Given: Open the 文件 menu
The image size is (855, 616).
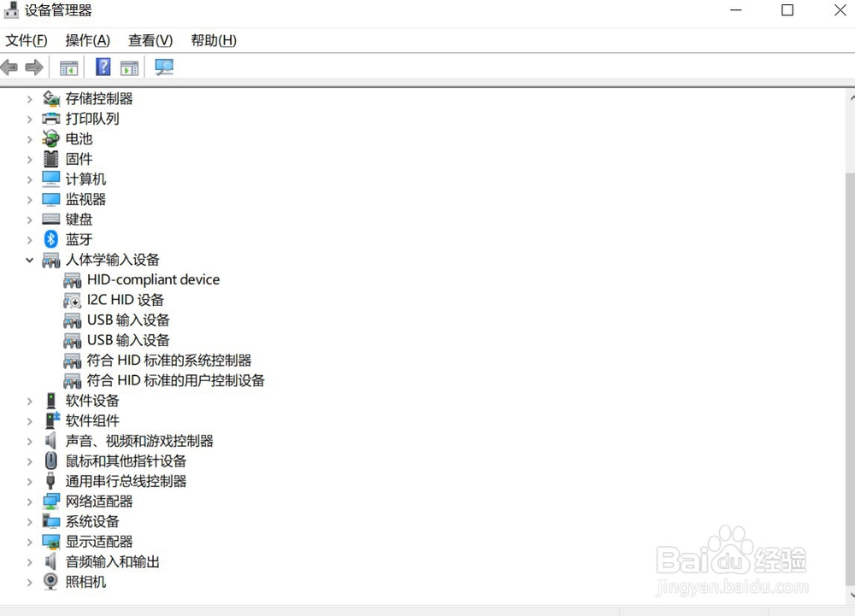Looking at the screenshot, I should coord(27,40).
